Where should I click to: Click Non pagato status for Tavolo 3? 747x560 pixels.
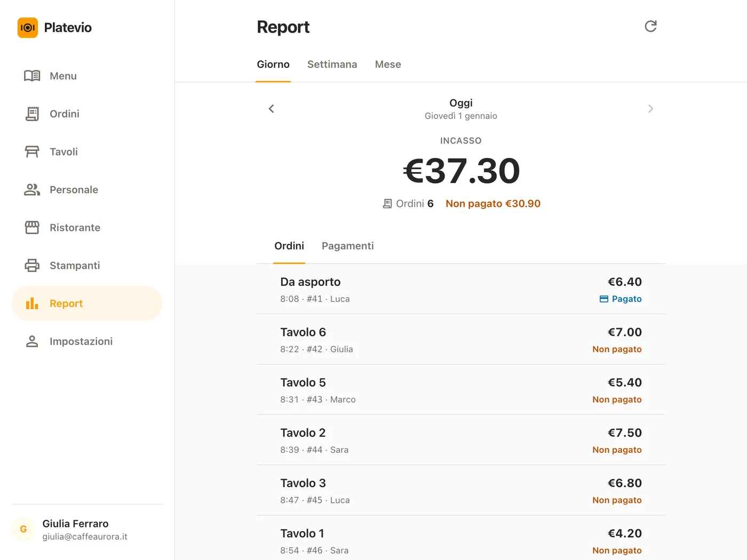pos(617,500)
